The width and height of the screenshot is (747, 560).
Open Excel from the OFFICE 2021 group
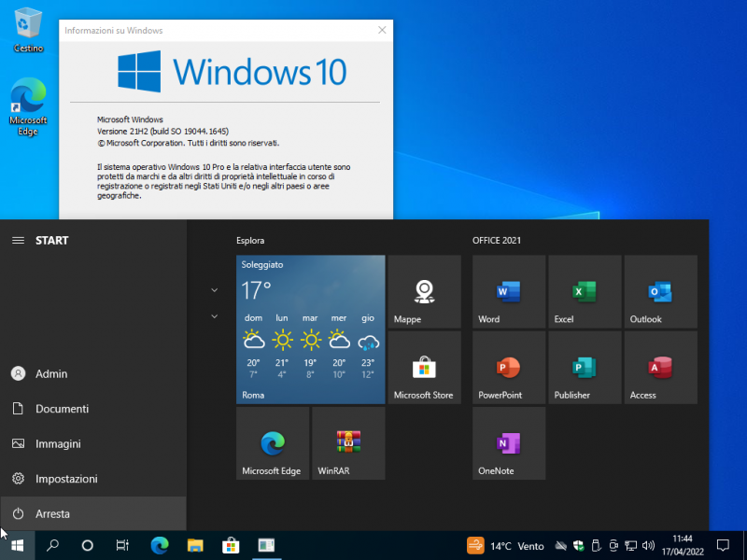584,291
